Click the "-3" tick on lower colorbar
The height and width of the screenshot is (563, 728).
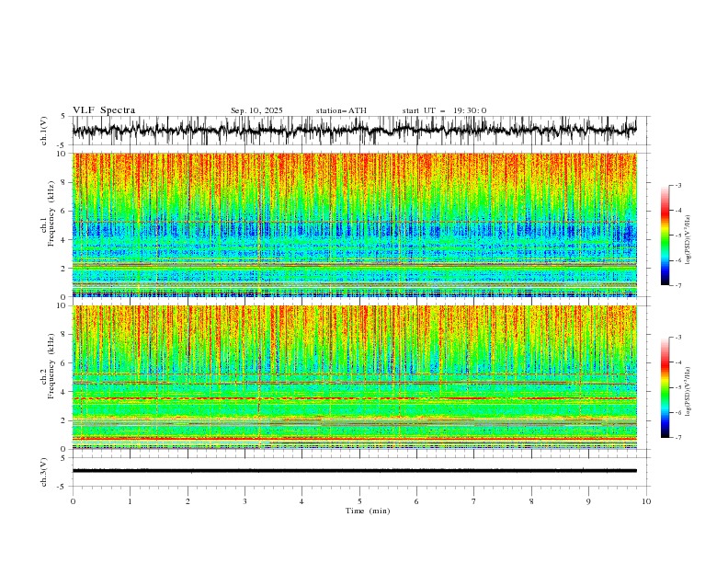click(x=677, y=338)
